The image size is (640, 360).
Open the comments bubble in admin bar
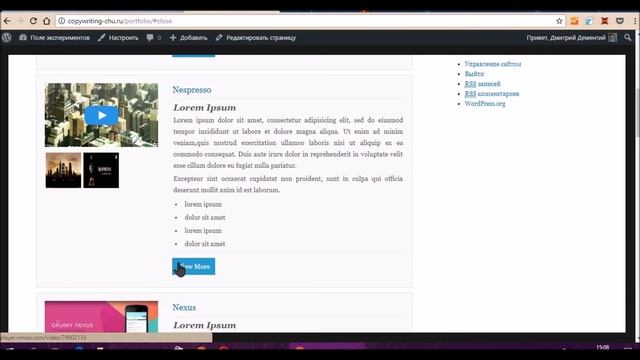click(153, 38)
